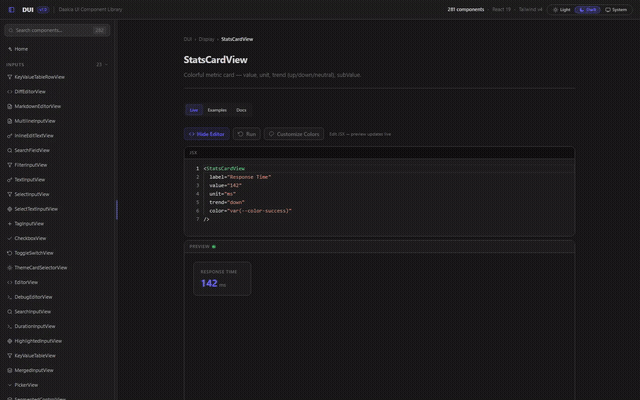Click the SelectTextInputView icon

[10, 209]
